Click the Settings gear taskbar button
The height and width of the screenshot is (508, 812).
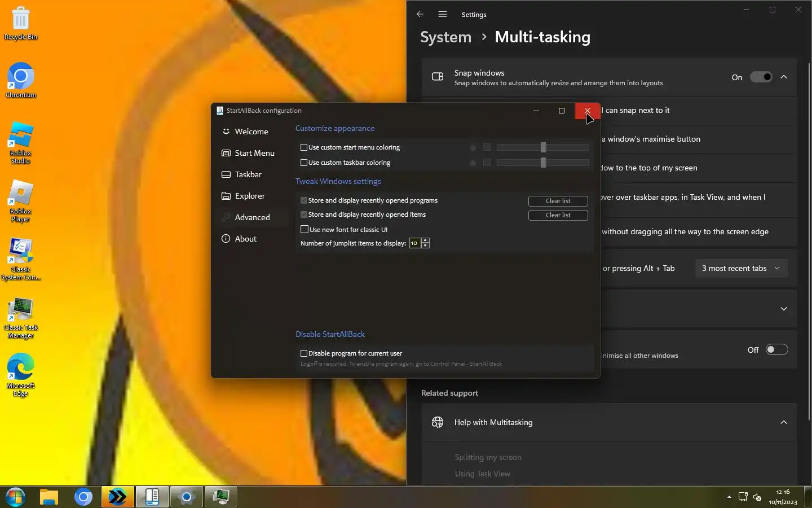pyautogui.click(x=187, y=497)
